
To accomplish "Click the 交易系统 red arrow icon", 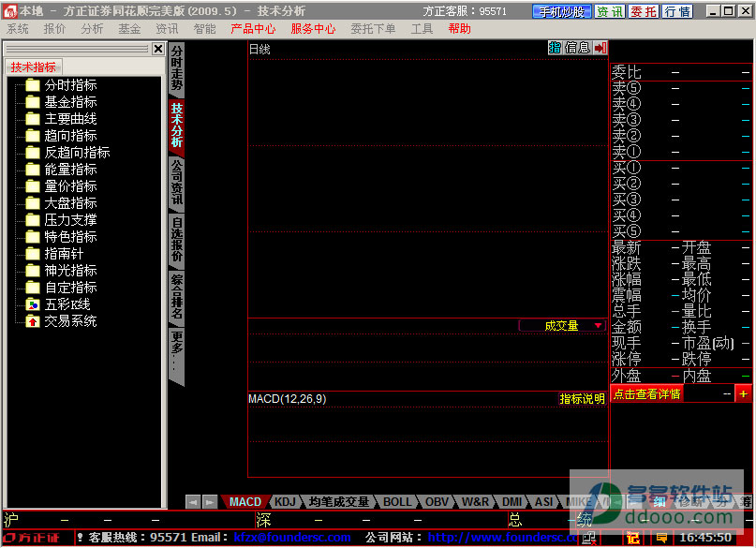I will pyautogui.click(x=33, y=321).
